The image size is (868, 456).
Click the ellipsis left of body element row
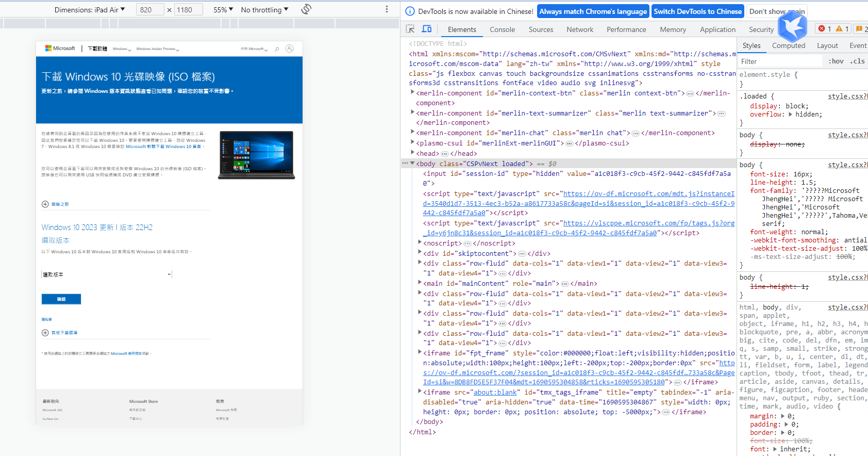click(405, 164)
